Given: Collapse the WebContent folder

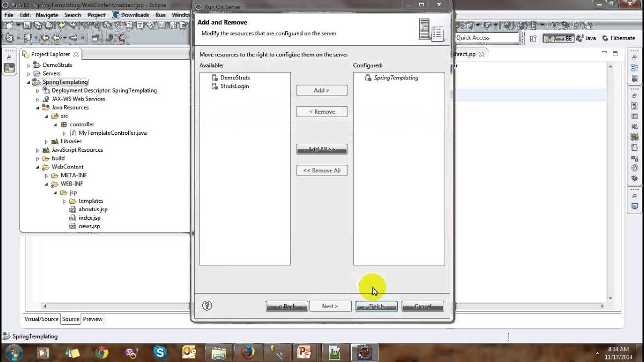Looking at the screenshot, I should point(38,167).
